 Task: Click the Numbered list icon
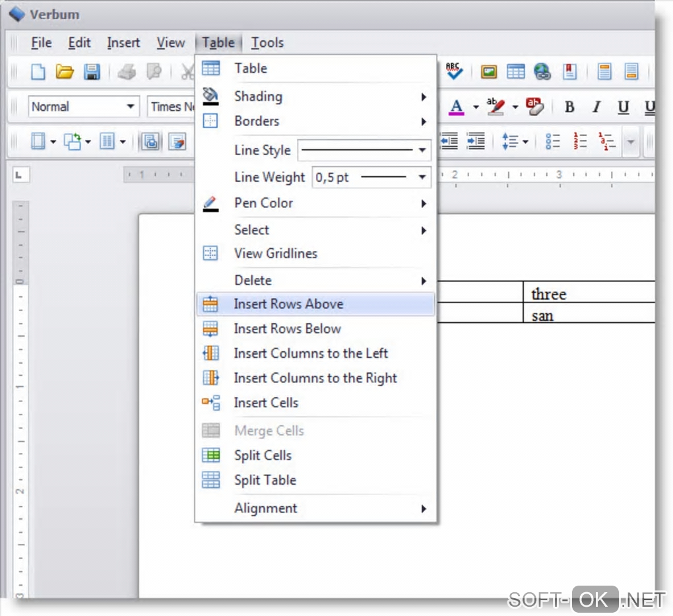pos(580,141)
